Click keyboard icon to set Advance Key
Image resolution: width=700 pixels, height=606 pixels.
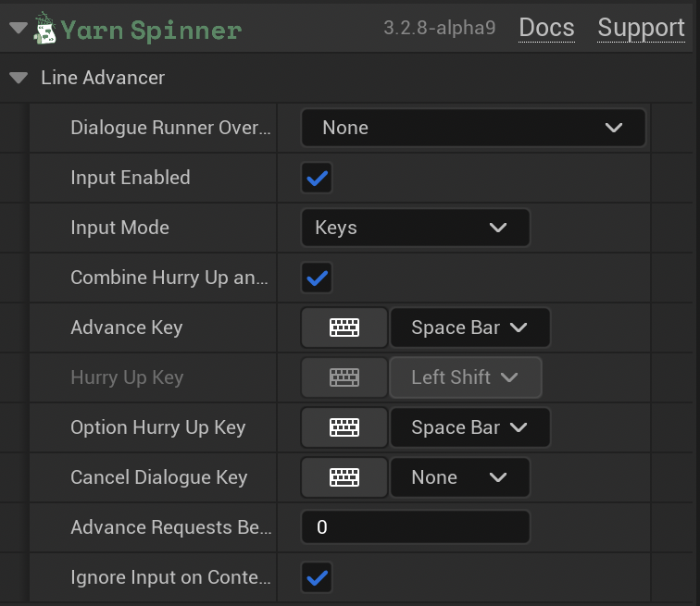(x=344, y=328)
